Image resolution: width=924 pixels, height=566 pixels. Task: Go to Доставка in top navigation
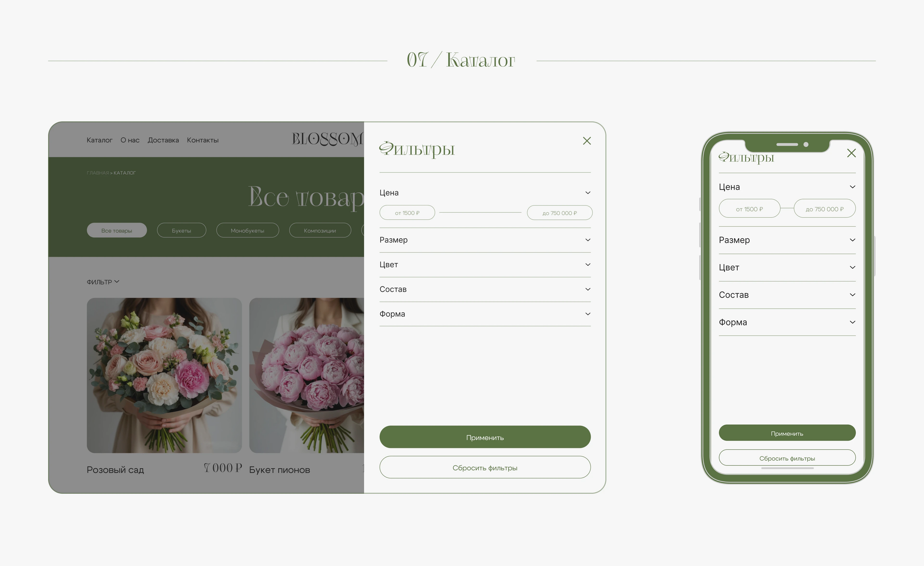(x=163, y=140)
